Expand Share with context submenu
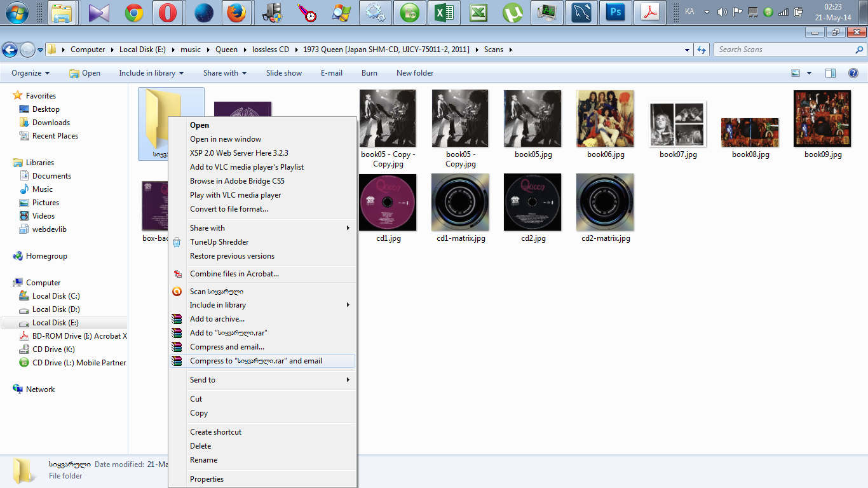868x488 pixels. pyautogui.click(x=262, y=228)
